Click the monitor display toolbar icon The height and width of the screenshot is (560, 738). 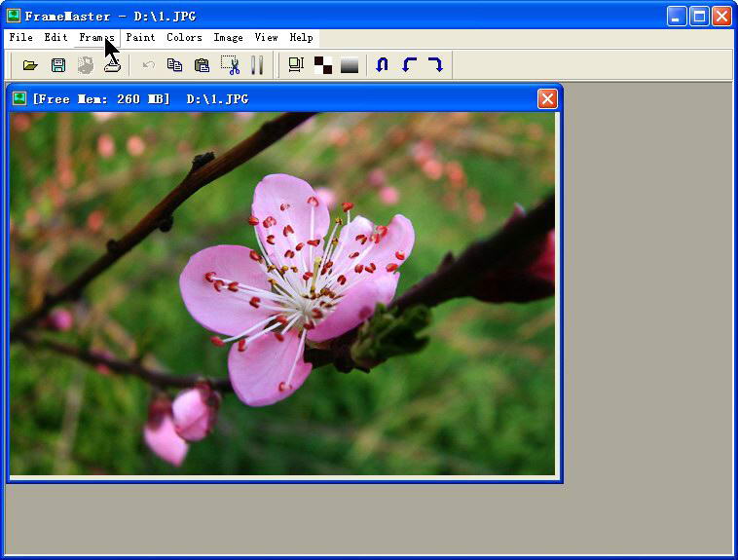296,65
